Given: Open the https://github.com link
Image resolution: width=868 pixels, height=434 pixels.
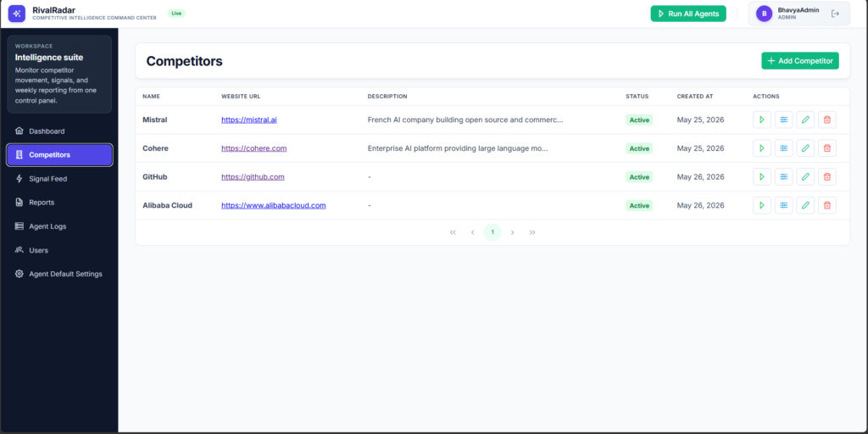Looking at the screenshot, I should [x=253, y=176].
